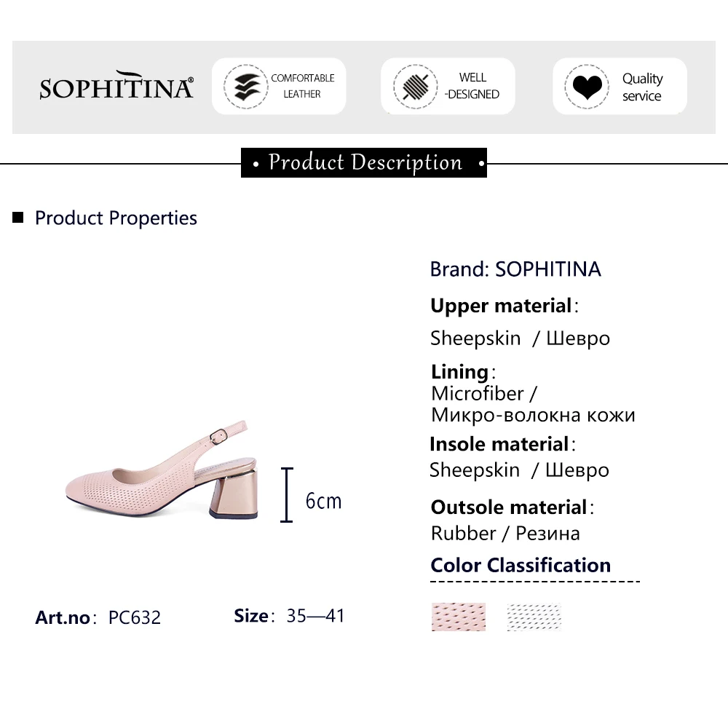
Task: Click the Outsole material label
Action: (509, 507)
